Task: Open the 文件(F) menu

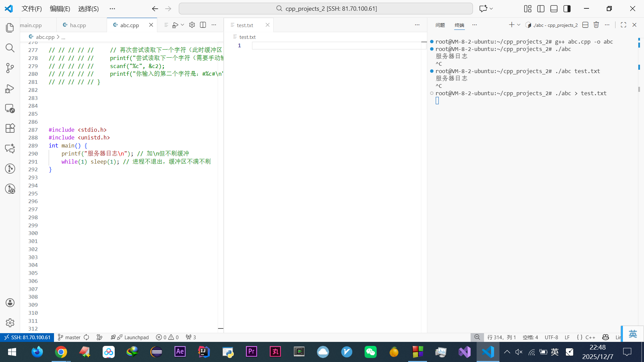Action: pos(32,9)
